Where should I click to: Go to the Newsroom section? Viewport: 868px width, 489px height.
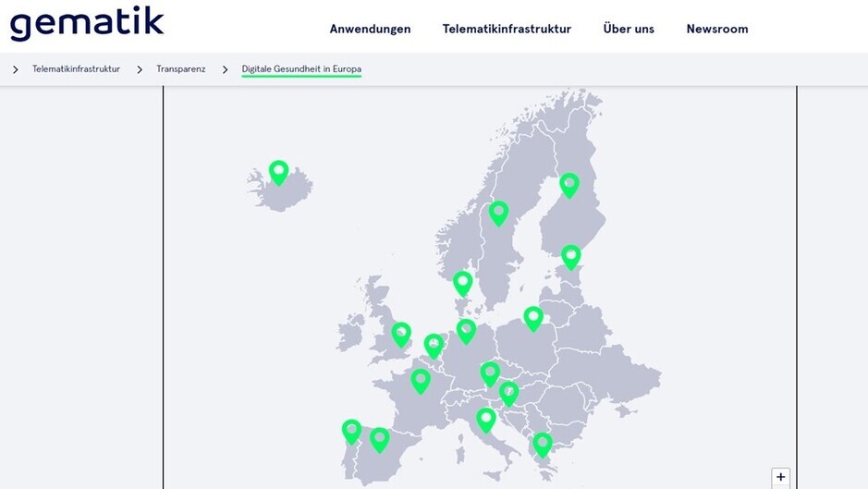coord(717,29)
